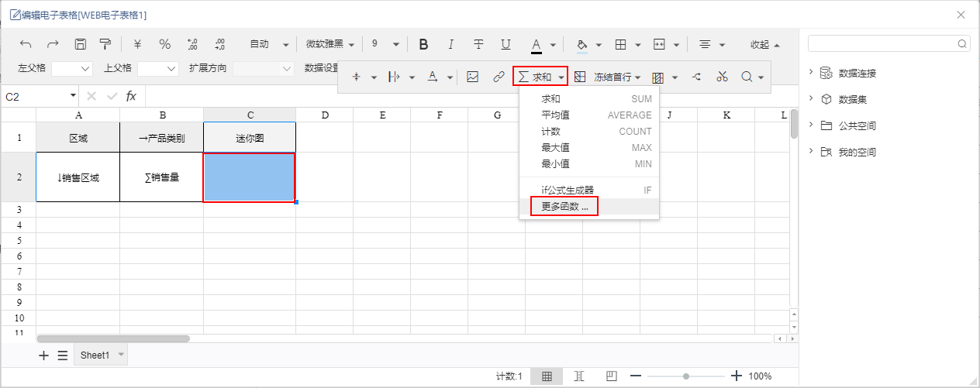The width and height of the screenshot is (980, 388).
Task: Choose 更多函数 ... from menu
Action: click(x=589, y=207)
